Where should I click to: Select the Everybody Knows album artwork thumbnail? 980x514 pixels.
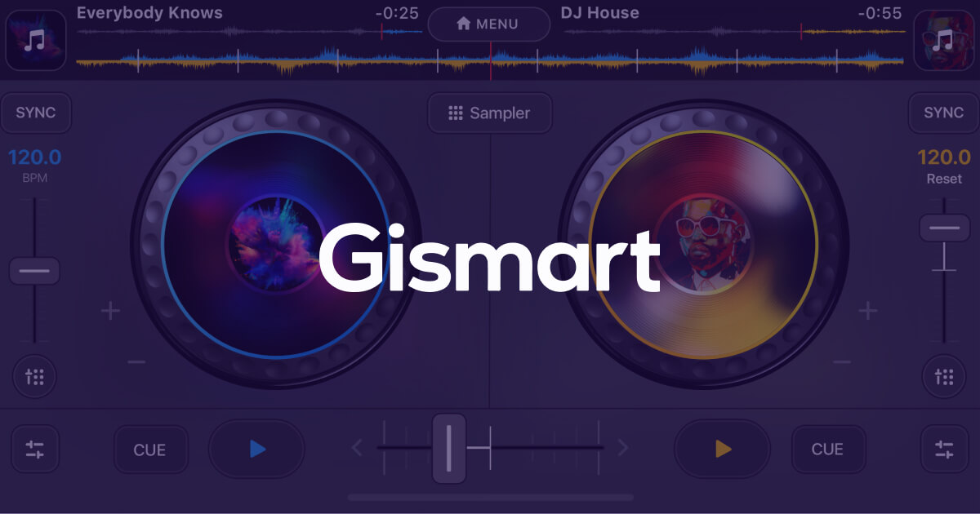tap(35, 40)
